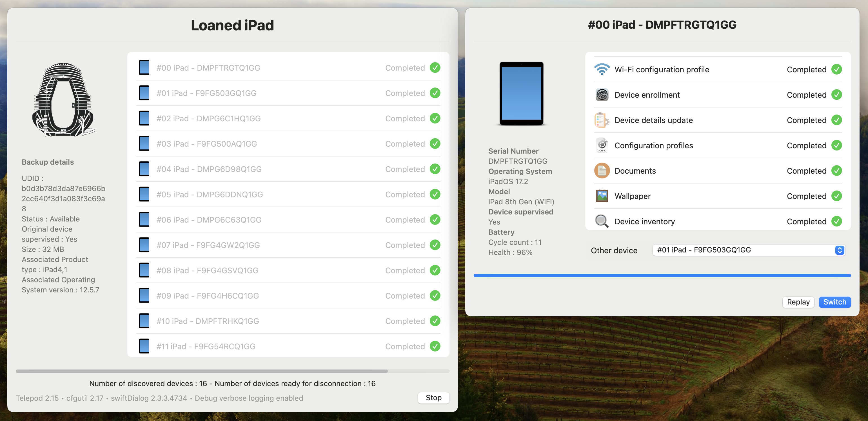Click the iPad icon for #11 iPad - F9FG54RCQ1GG
This screenshot has width=868, height=421.
(144, 346)
